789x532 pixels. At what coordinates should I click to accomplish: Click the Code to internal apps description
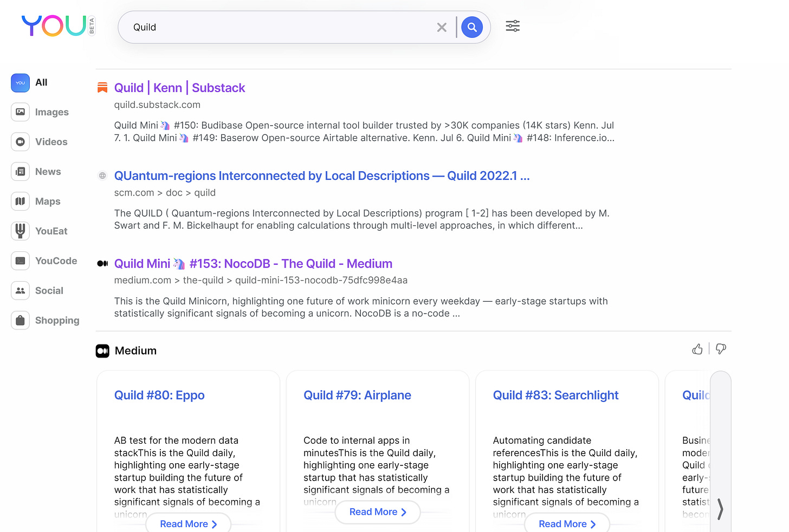[376, 471]
